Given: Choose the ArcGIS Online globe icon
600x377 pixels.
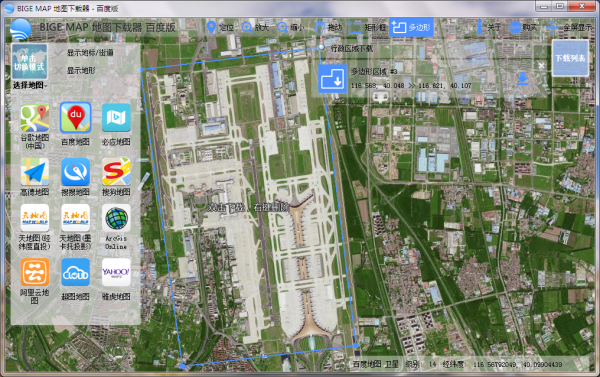Looking at the screenshot, I should [116, 218].
